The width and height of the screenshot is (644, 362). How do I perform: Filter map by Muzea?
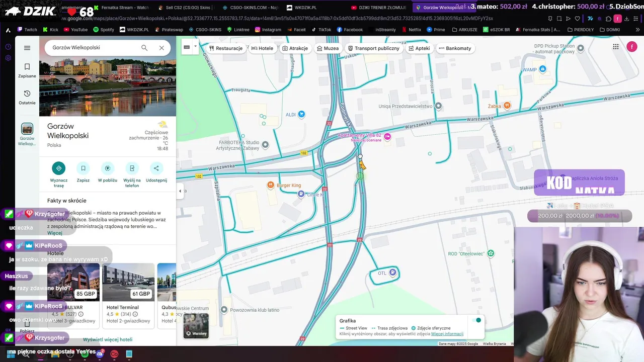328,48
